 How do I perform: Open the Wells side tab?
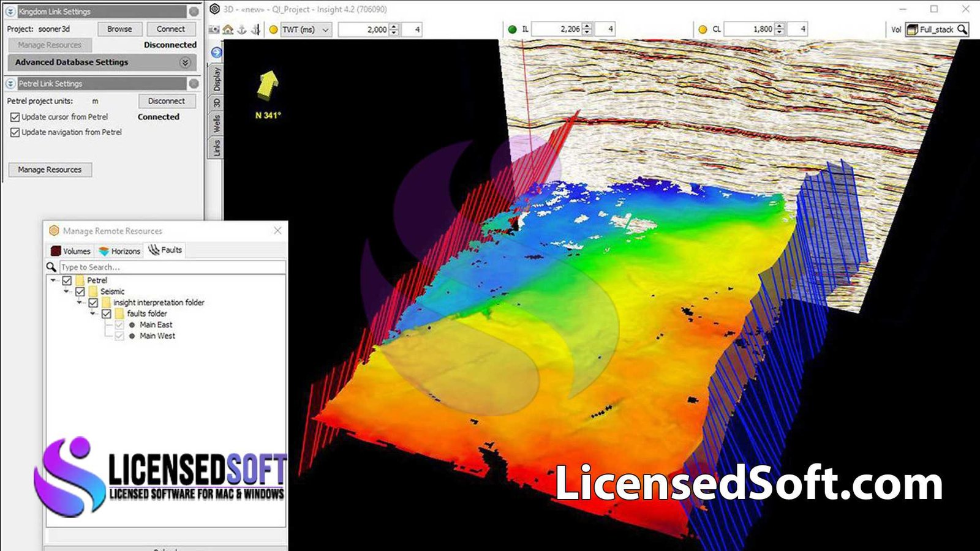[216, 124]
